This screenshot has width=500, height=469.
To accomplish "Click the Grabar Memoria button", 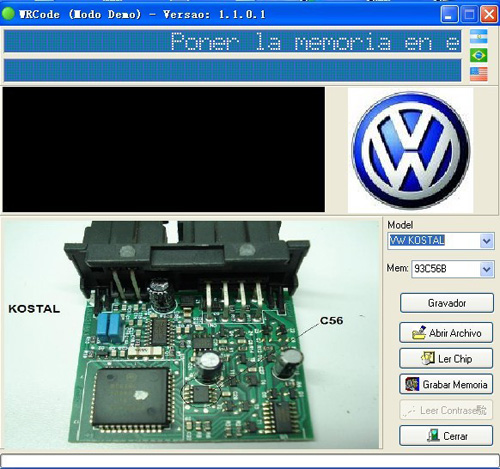I will pos(446,384).
